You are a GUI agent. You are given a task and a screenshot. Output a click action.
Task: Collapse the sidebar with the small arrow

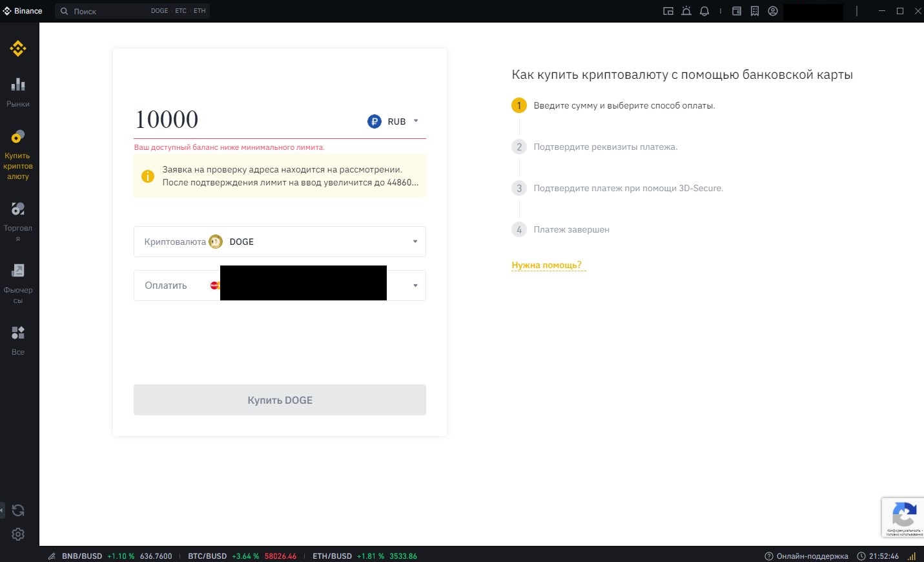(2, 510)
